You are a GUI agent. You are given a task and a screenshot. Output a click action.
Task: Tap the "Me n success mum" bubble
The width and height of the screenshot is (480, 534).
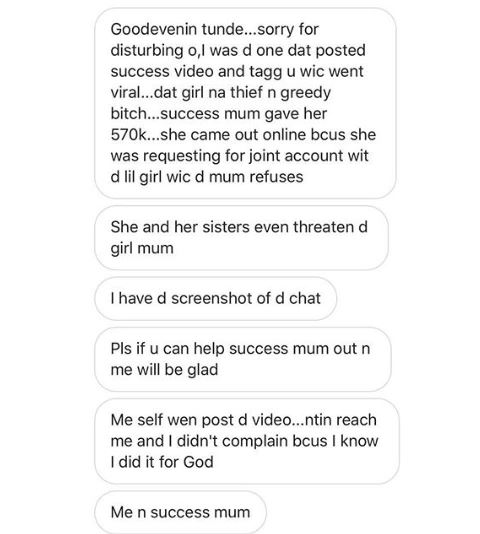pos(180,512)
